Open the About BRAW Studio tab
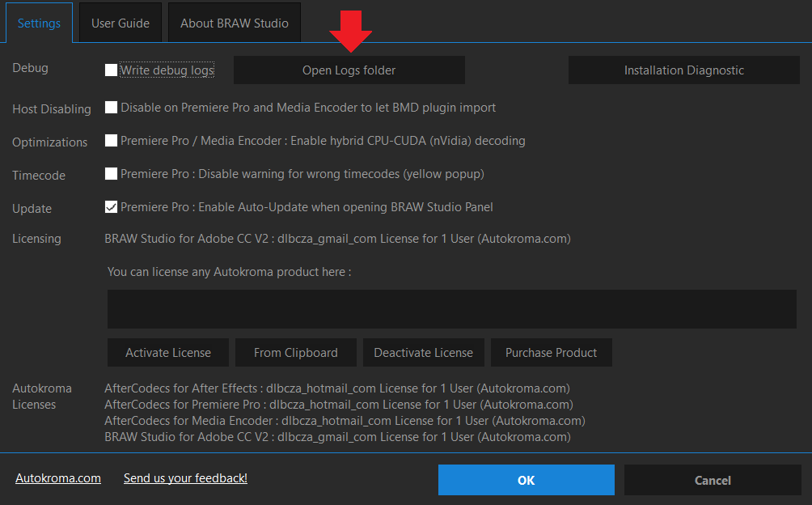The width and height of the screenshot is (812, 505). (234, 23)
